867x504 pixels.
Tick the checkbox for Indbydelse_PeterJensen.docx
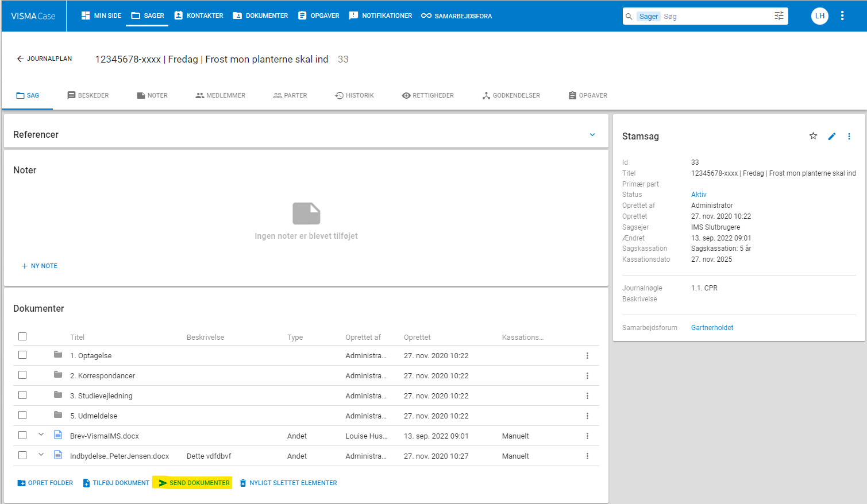[22, 455]
